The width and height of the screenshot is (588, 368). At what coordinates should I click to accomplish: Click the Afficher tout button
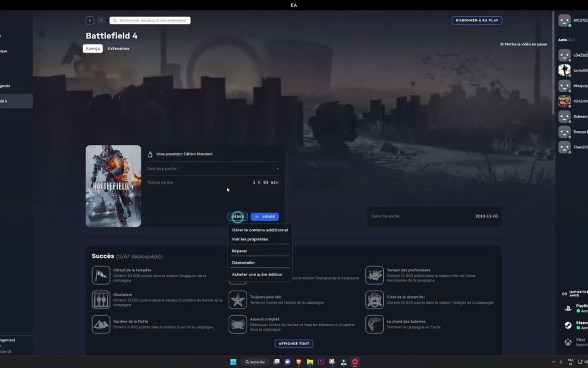click(293, 343)
